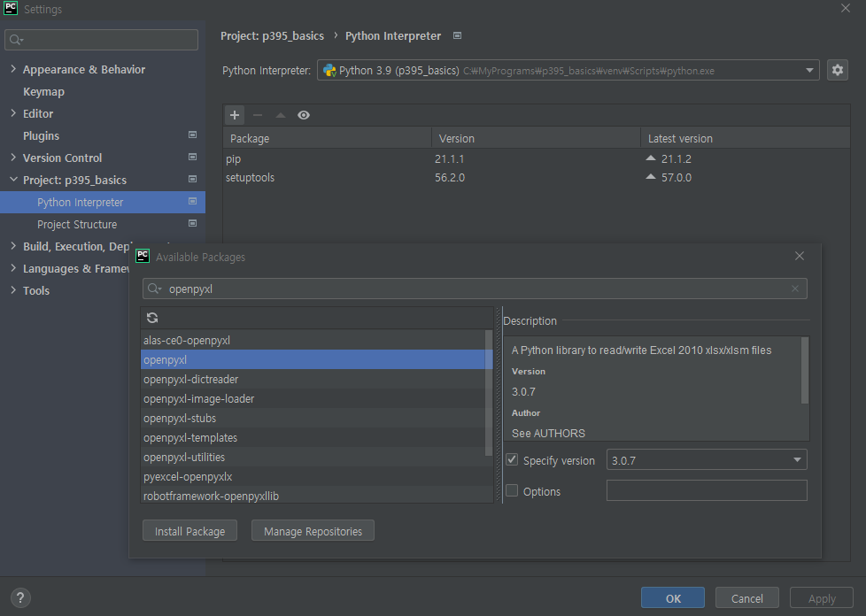
Task: Click the project-level icon beside Plugins
Action: pos(192,135)
